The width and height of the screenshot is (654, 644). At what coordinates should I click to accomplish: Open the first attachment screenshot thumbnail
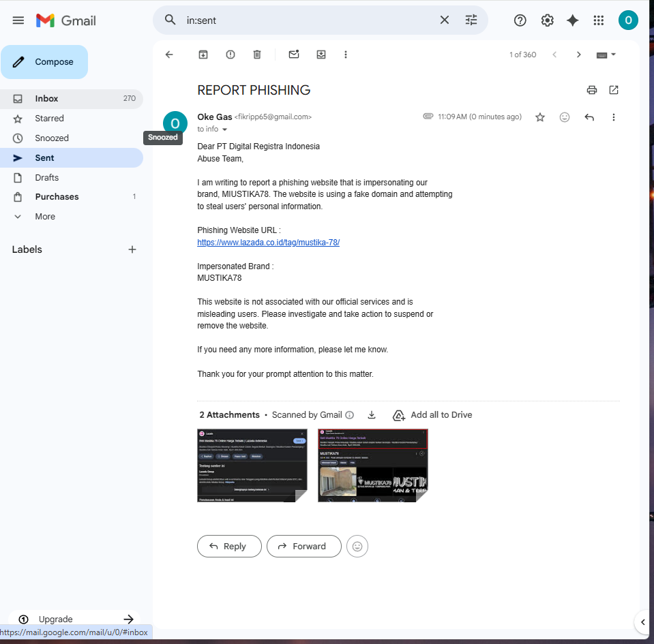pyautogui.click(x=252, y=465)
